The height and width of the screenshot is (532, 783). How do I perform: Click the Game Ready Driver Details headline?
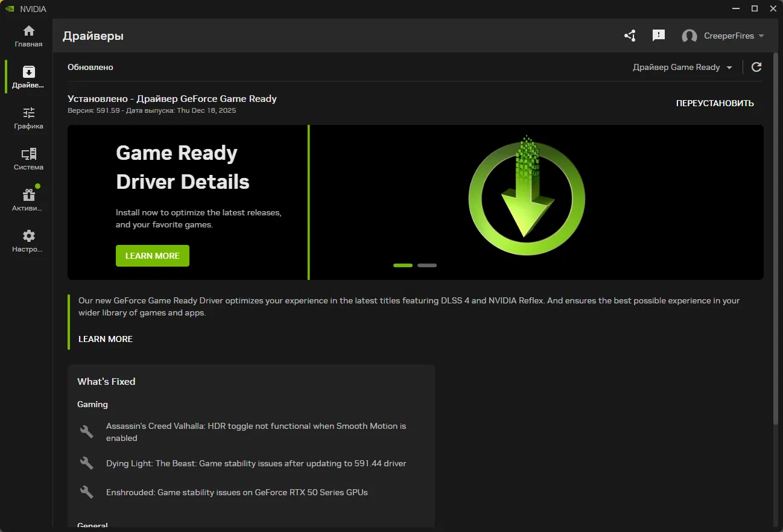(183, 167)
